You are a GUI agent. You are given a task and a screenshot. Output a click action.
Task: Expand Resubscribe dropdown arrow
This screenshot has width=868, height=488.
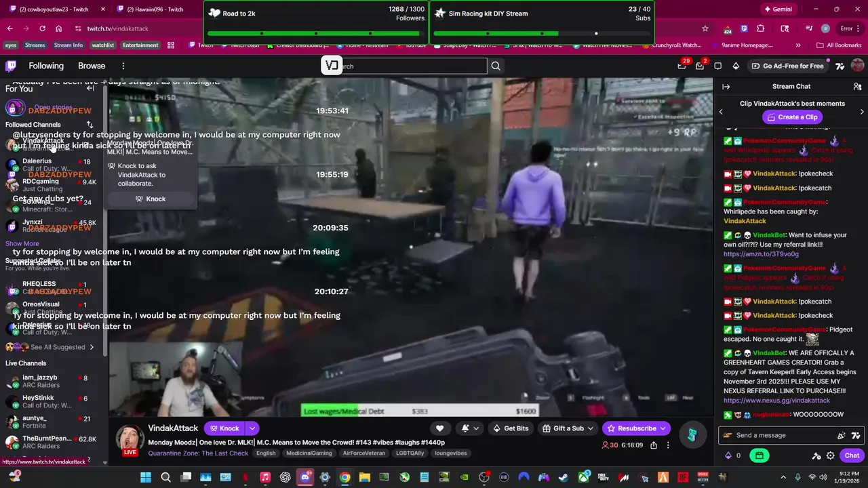(x=663, y=428)
